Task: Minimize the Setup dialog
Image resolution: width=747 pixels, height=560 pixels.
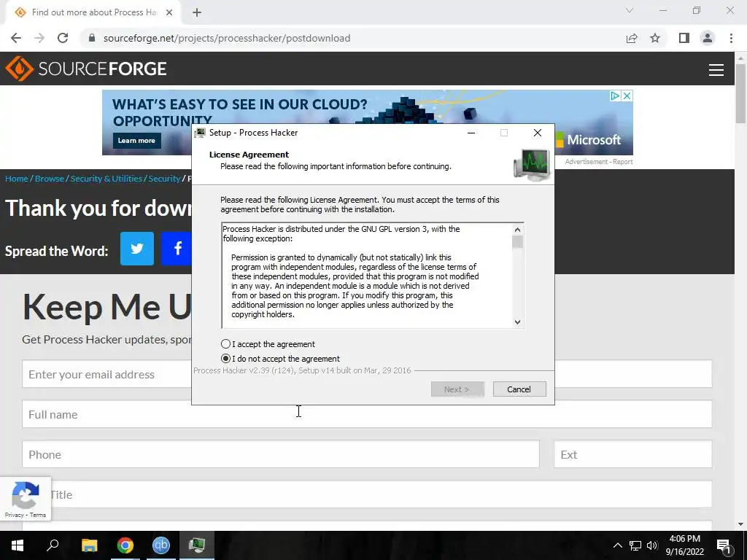Action: pos(471,133)
